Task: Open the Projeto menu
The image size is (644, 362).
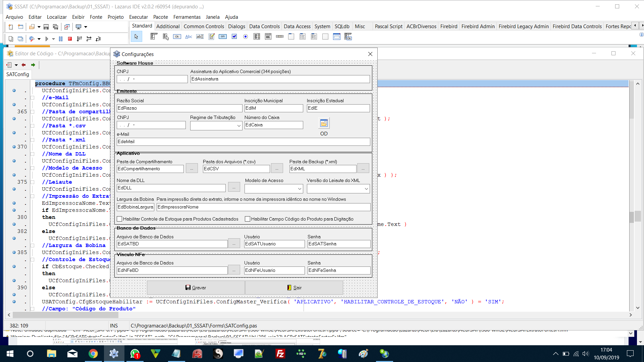Action: [x=115, y=17]
